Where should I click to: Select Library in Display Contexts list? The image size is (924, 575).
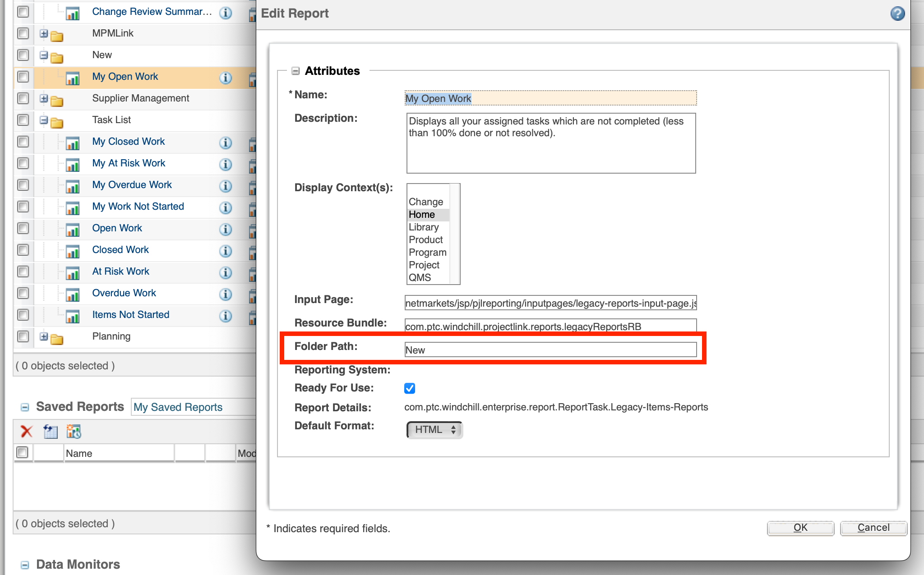pyautogui.click(x=423, y=227)
